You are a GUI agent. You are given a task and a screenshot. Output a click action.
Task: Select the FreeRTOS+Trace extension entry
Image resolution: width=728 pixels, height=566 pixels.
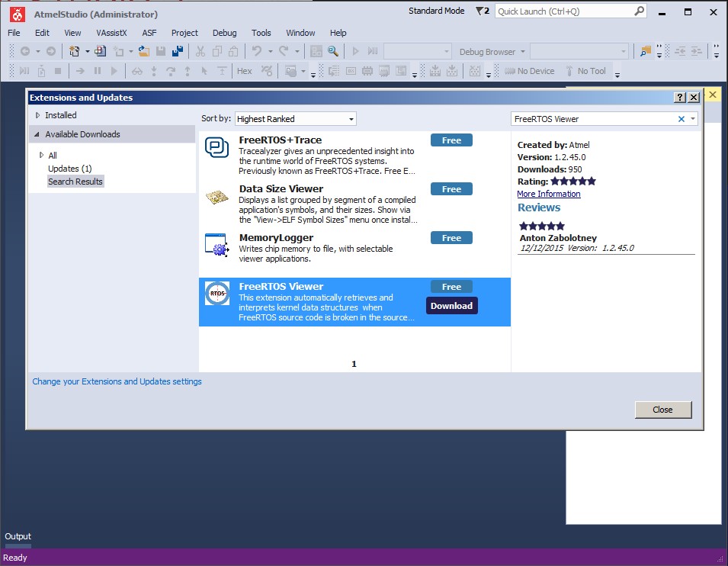point(354,156)
